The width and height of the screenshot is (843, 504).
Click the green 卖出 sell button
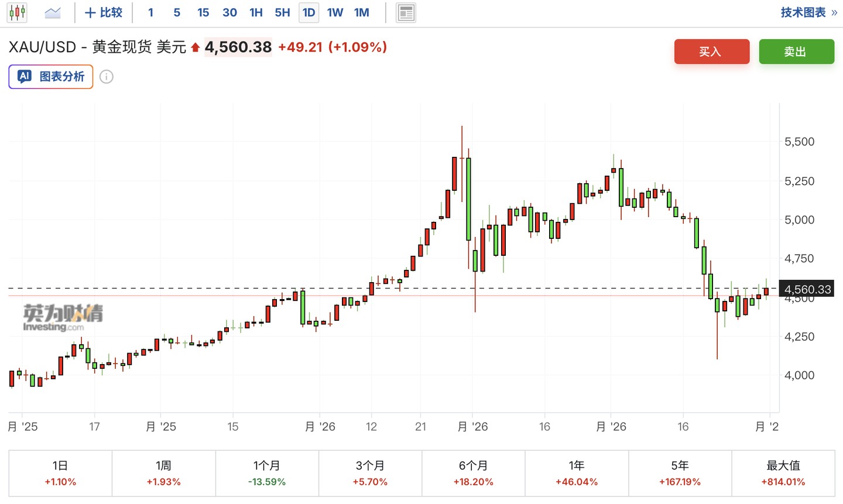(796, 52)
